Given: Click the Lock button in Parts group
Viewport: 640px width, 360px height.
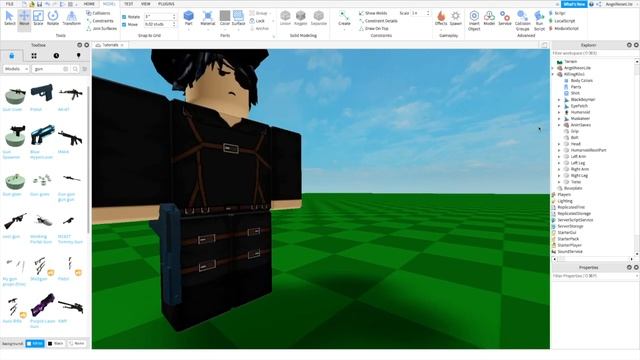Looking at the screenshot, I should (257, 21).
